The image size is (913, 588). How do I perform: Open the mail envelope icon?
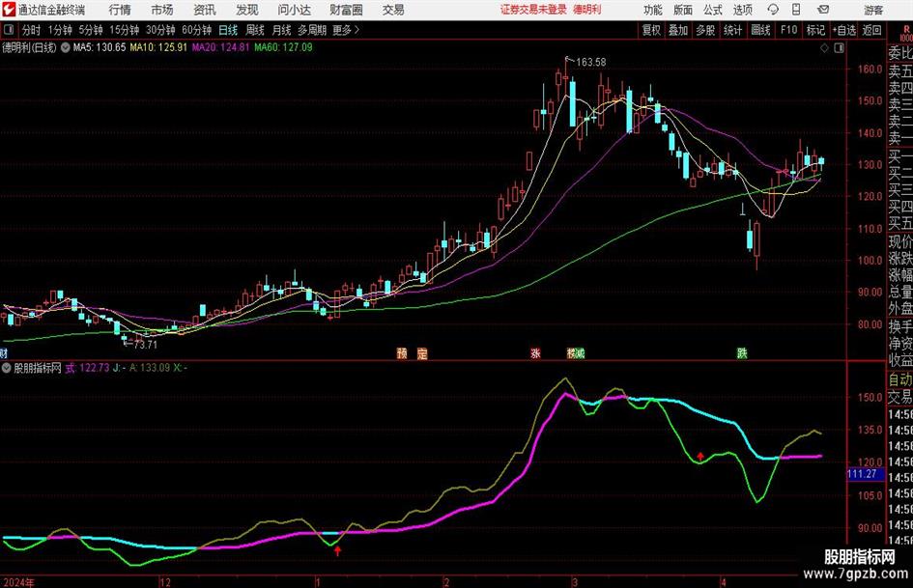823,10
